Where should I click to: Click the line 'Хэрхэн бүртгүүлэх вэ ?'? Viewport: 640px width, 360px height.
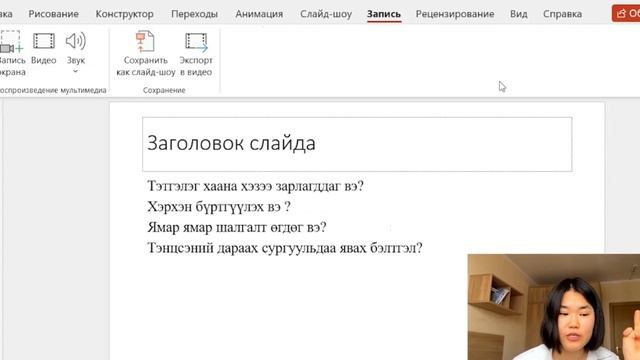click(x=219, y=207)
